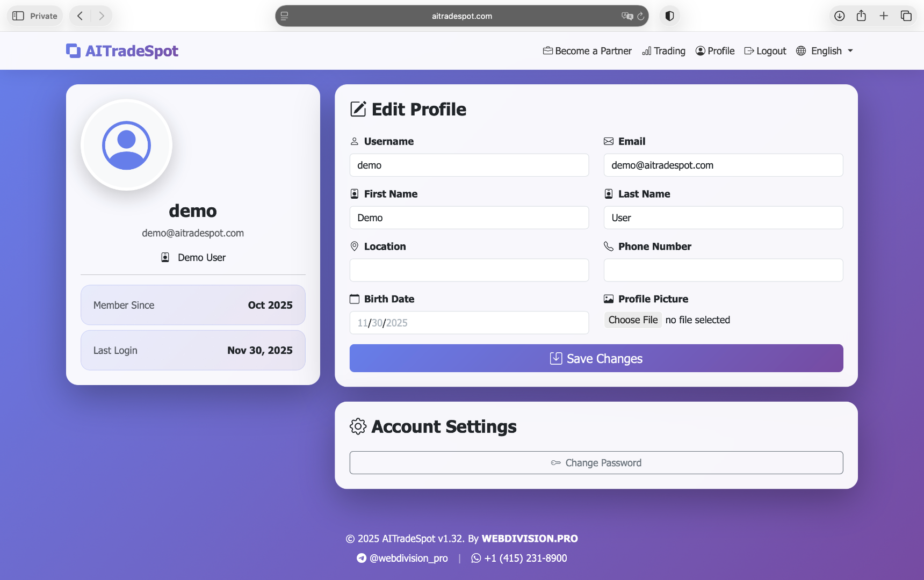Show the tab overview
The width and height of the screenshot is (924, 580).
pos(906,16)
